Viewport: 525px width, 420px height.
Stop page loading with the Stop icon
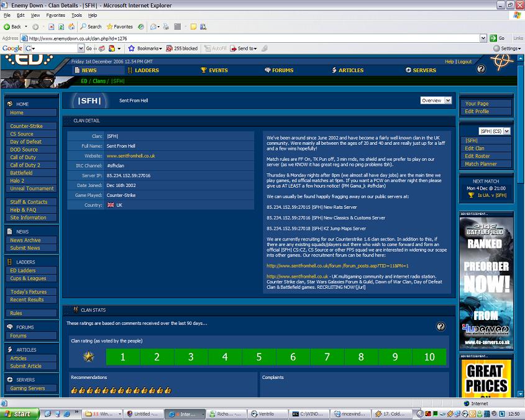coord(51,27)
